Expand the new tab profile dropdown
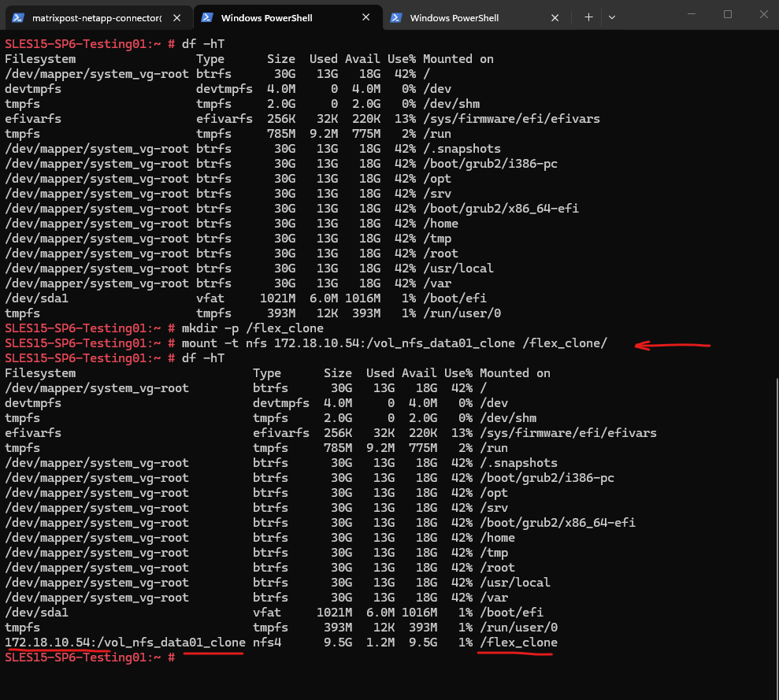Image resolution: width=779 pixels, height=700 pixels. pos(612,17)
